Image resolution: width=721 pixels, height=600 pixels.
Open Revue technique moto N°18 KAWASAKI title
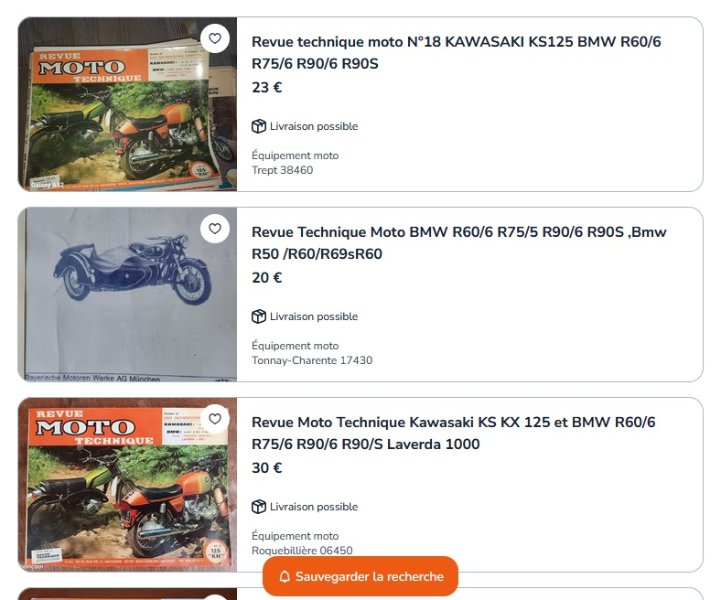[456, 52]
